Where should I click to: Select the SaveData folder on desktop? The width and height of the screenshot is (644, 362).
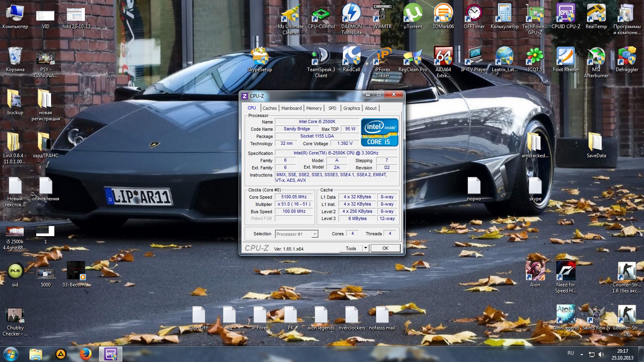click(x=596, y=145)
